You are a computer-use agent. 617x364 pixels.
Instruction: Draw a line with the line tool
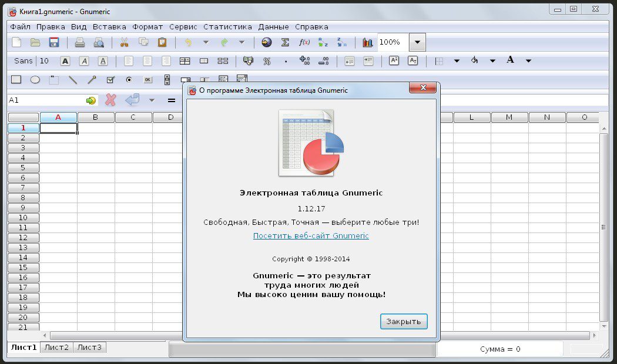point(73,80)
